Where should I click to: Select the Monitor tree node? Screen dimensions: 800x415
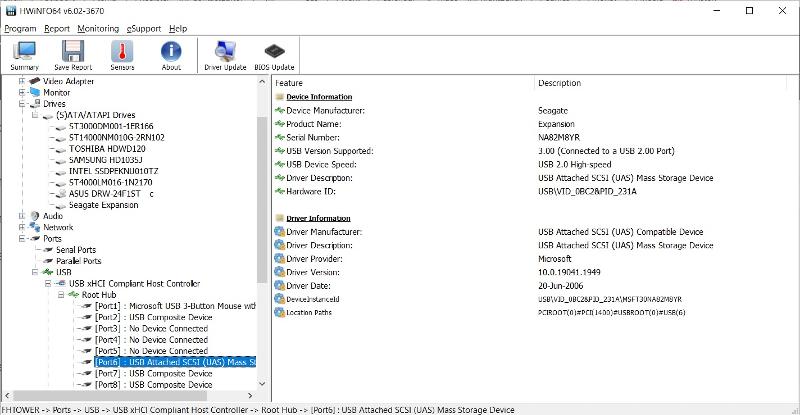point(56,93)
